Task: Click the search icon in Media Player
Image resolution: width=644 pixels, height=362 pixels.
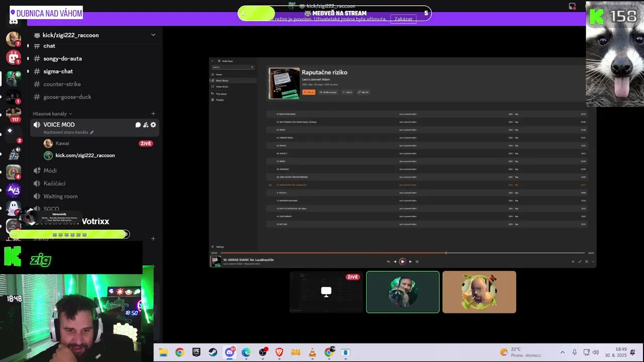Action: pyautogui.click(x=252, y=67)
